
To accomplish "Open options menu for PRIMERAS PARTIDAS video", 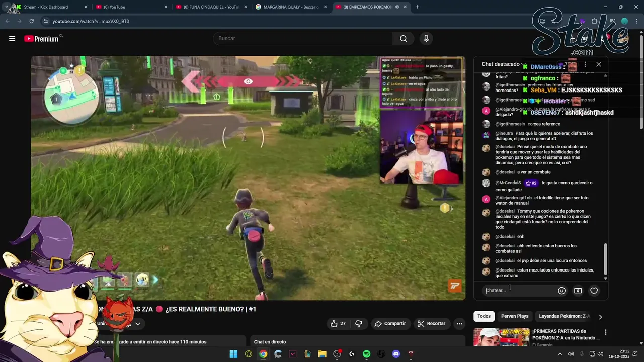I will (606, 332).
